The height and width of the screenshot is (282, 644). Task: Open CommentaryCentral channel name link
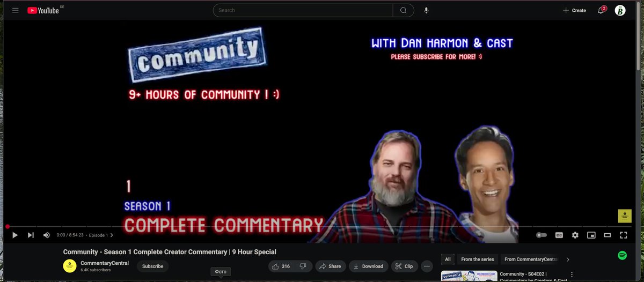click(105, 263)
